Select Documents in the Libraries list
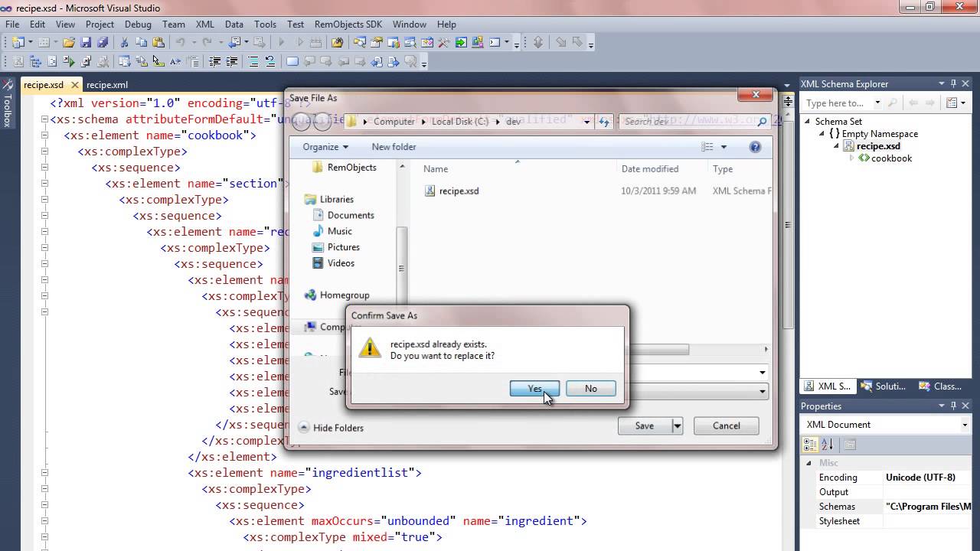The width and height of the screenshot is (980, 551). [x=351, y=215]
